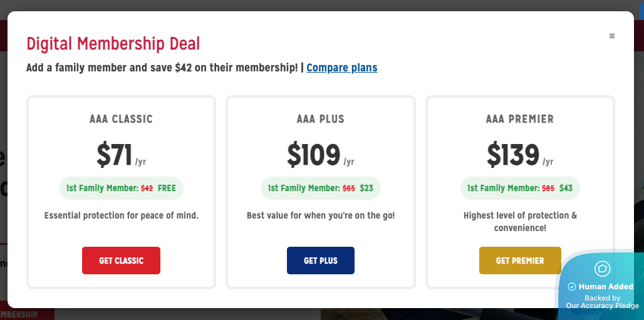Click the house icon in Human Added badge
Viewport: 644px width, 320px height.
(x=602, y=269)
